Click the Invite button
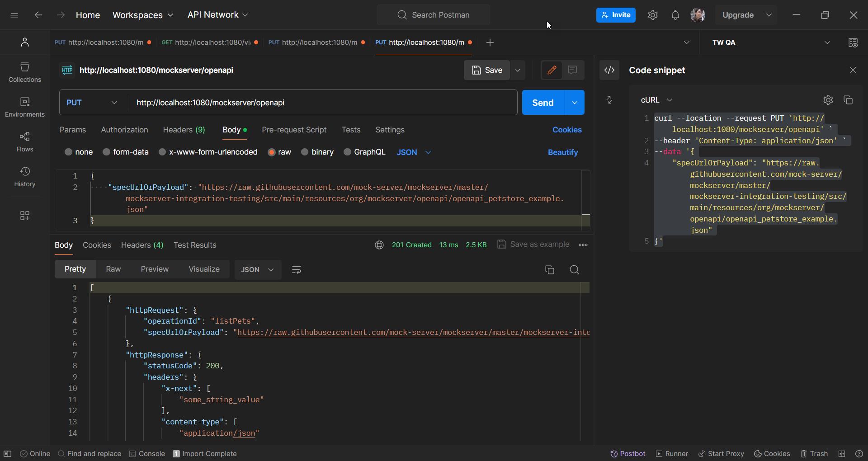Image resolution: width=868 pixels, height=461 pixels. coord(616,15)
